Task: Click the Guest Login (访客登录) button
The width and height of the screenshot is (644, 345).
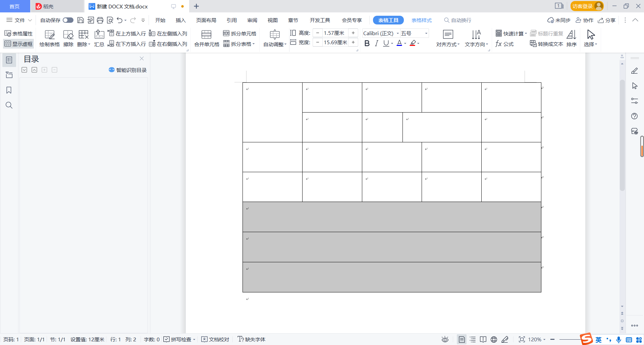Action: point(587,6)
